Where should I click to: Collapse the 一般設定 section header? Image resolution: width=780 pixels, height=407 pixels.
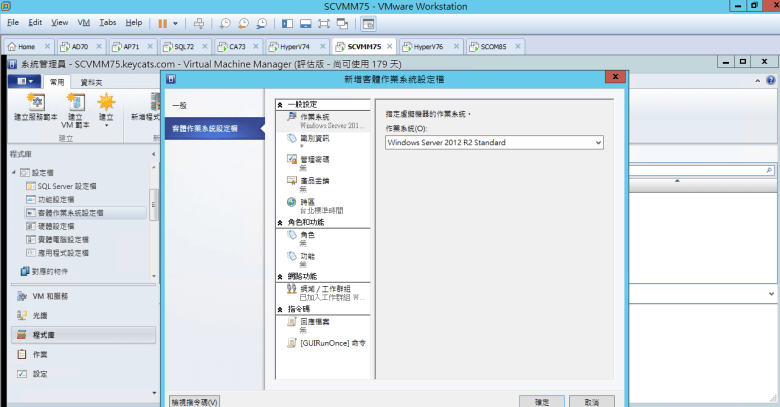point(280,104)
